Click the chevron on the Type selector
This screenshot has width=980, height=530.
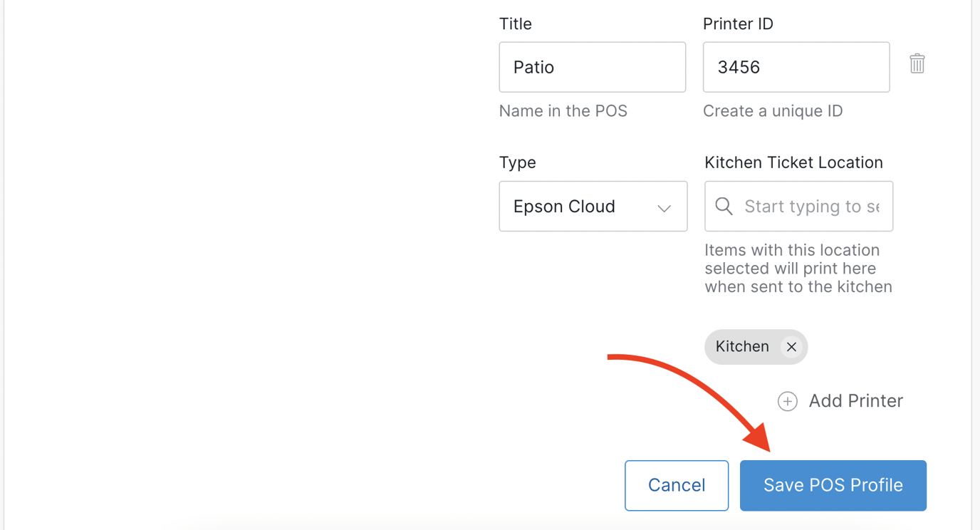pyautogui.click(x=664, y=207)
